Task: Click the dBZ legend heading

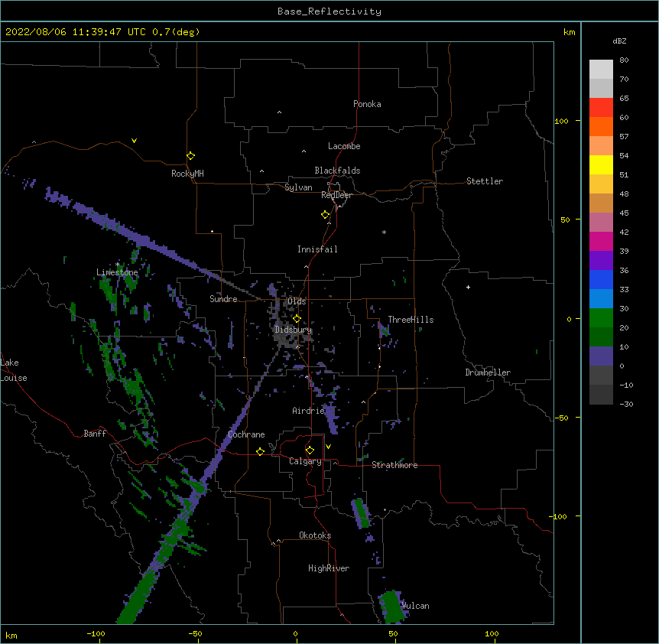Action: [619, 41]
